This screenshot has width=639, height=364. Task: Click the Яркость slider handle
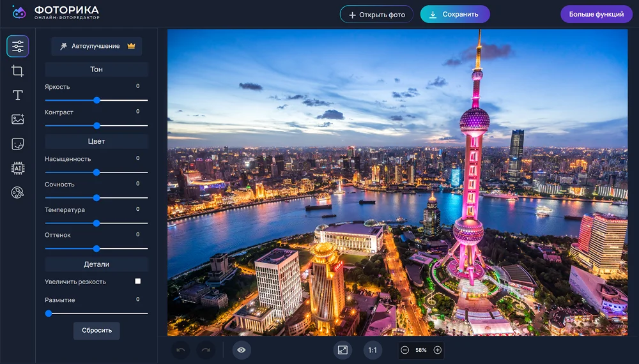coord(96,100)
